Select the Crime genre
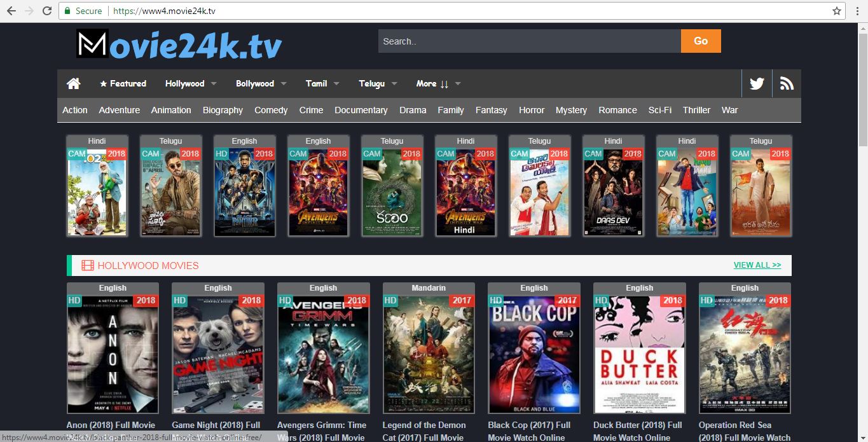This screenshot has width=868, height=442. pos(311,110)
